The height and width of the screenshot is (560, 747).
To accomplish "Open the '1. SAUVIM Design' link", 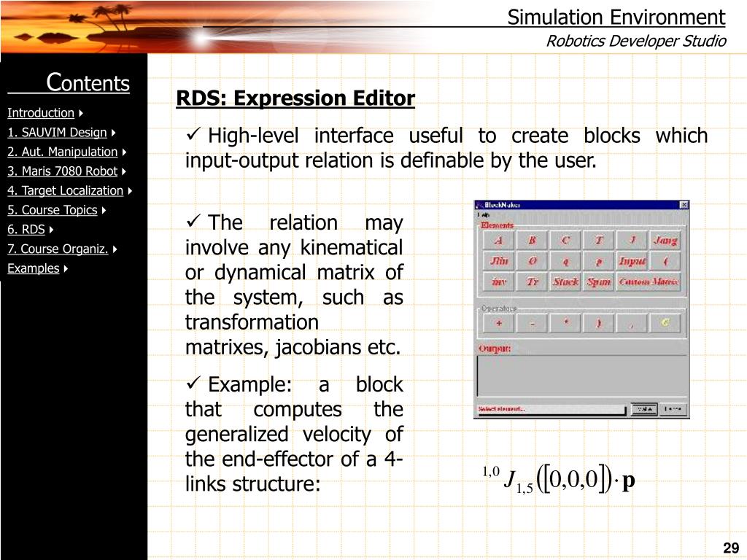I will pyautogui.click(x=57, y=133).
